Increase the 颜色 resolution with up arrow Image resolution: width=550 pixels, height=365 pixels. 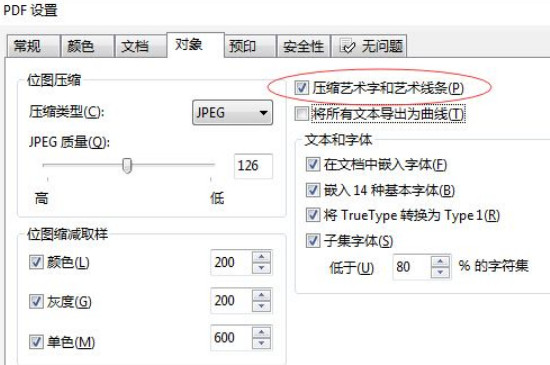(261, 257)
